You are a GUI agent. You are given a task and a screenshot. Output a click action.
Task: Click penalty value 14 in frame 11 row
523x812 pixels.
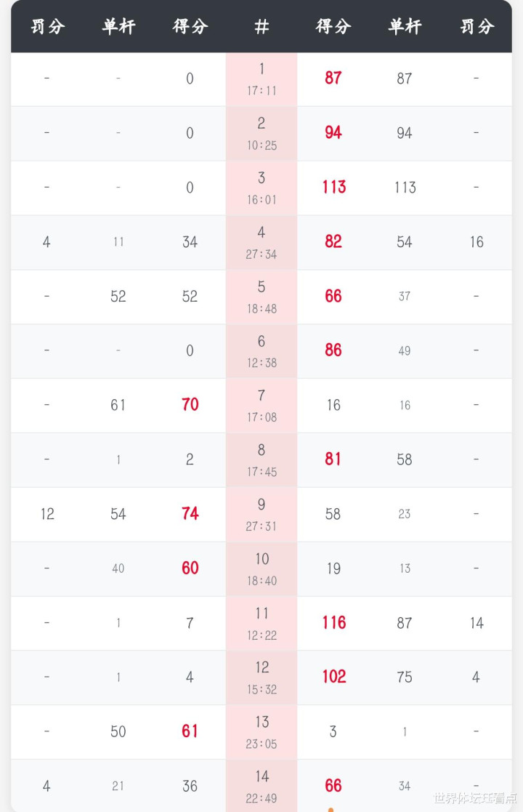(477, 623)
